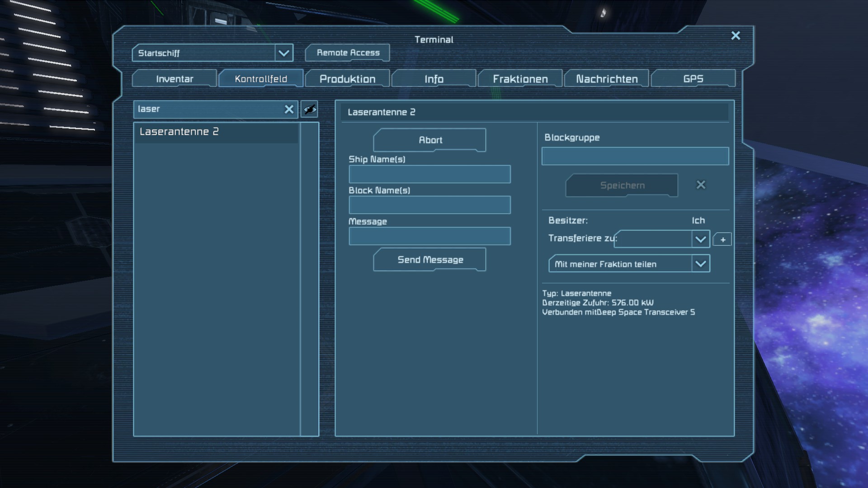Click the plus button beside transfer dropdown
The height and width of the screenshot is (488, 868).
point(722,239)
